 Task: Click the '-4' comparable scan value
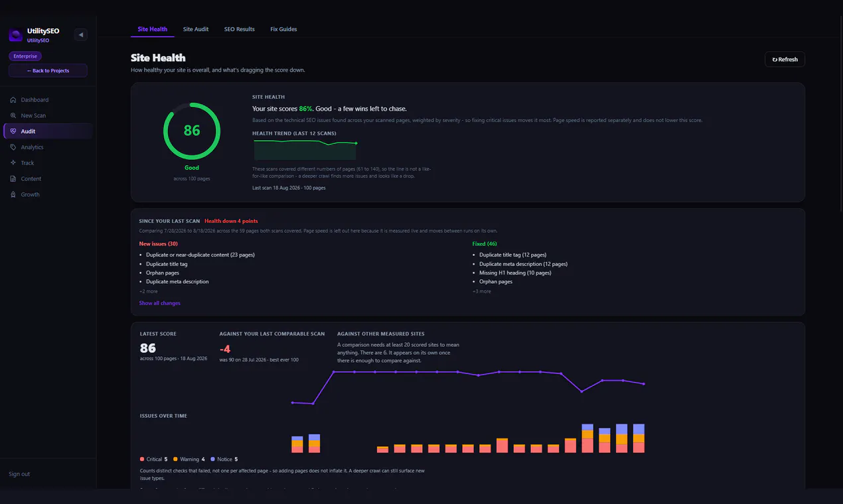pyautogui.click(x=225, y=349)
